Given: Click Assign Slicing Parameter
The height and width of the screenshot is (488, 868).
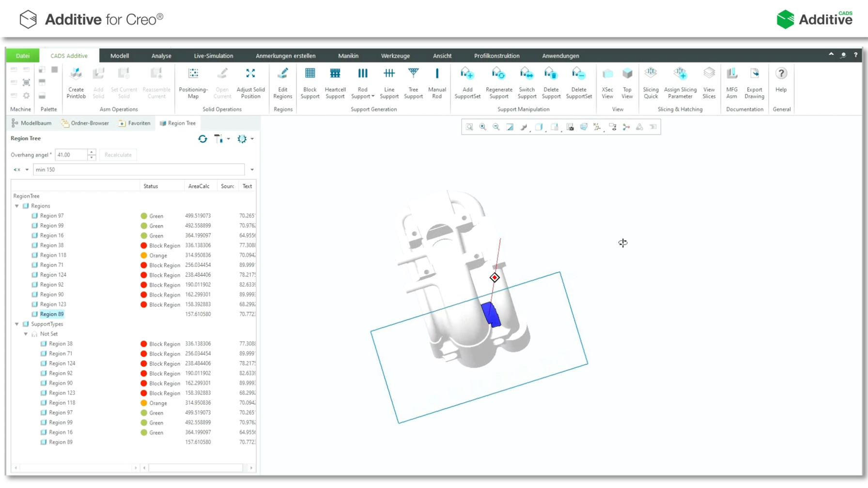Looking at the screenshot, I should (x=680, y=83).
